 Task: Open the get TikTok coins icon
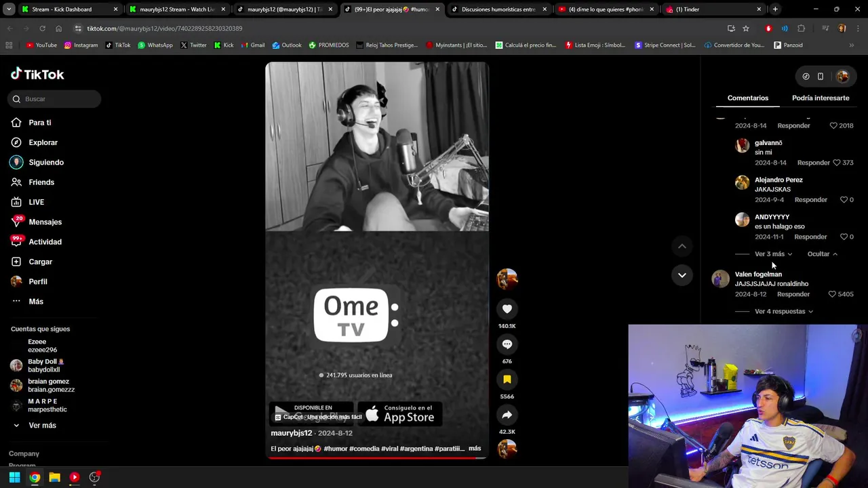click(806, 77)
